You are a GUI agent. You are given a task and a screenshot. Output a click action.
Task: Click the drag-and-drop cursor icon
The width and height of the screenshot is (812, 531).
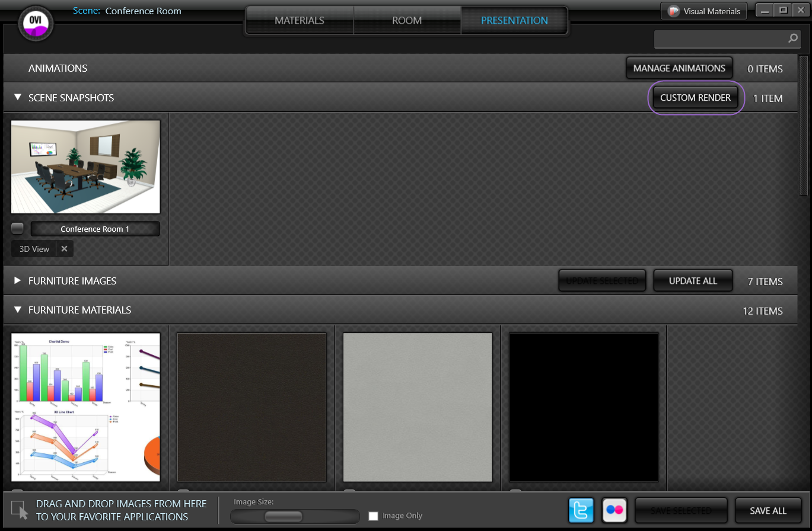[20, 510]
